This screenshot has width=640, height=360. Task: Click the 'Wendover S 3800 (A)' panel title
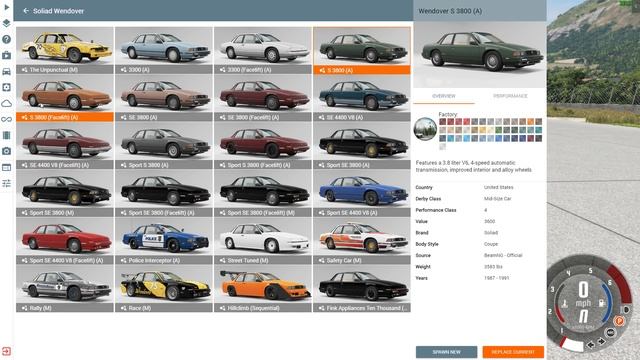450,11
